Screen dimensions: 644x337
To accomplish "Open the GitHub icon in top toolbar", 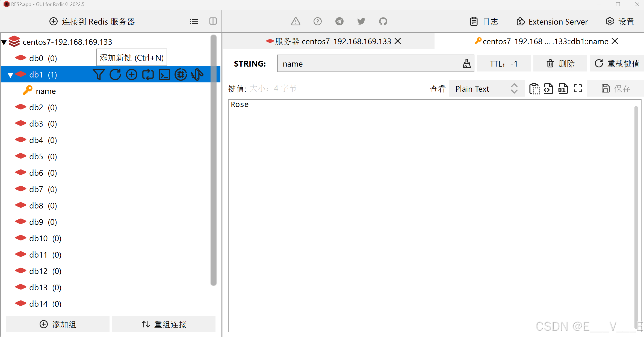I will [383, 21].
